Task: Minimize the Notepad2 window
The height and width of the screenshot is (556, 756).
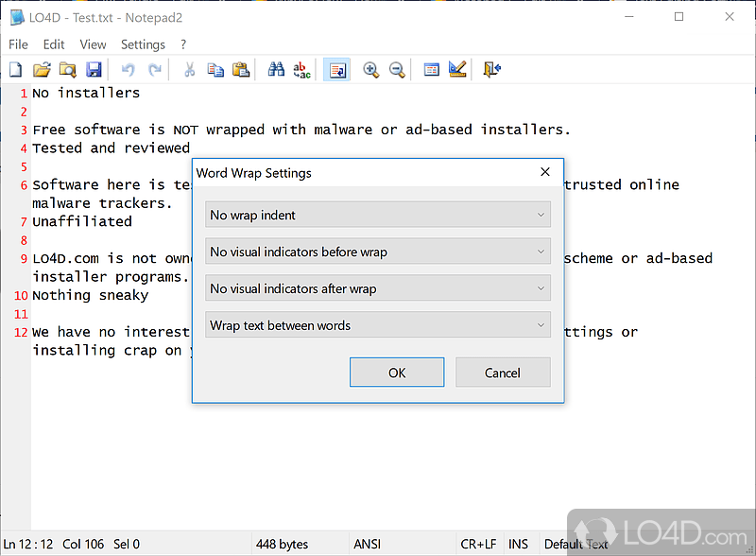Action: pos(629,17)
